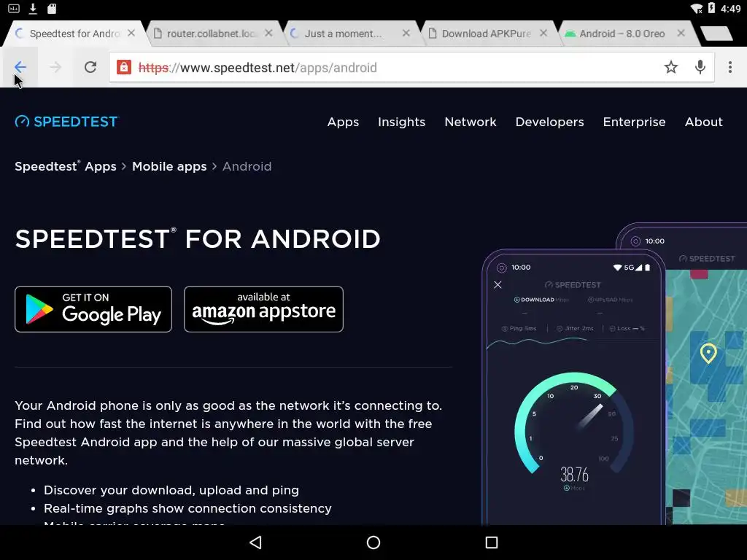This screenshot has width=747, height=560.
Task: Tap the SD card notification icon
Action: [52, 8]
